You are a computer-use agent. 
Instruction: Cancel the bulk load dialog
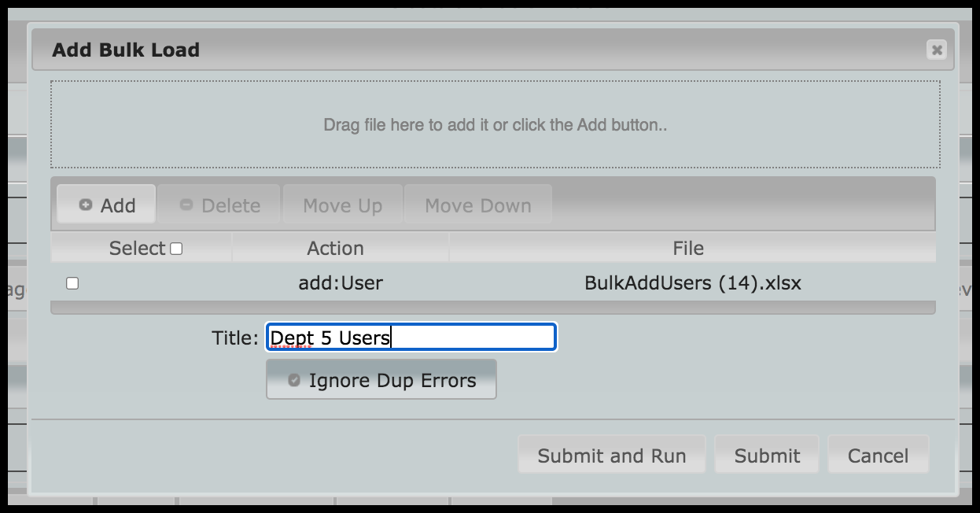pos(879,455)
